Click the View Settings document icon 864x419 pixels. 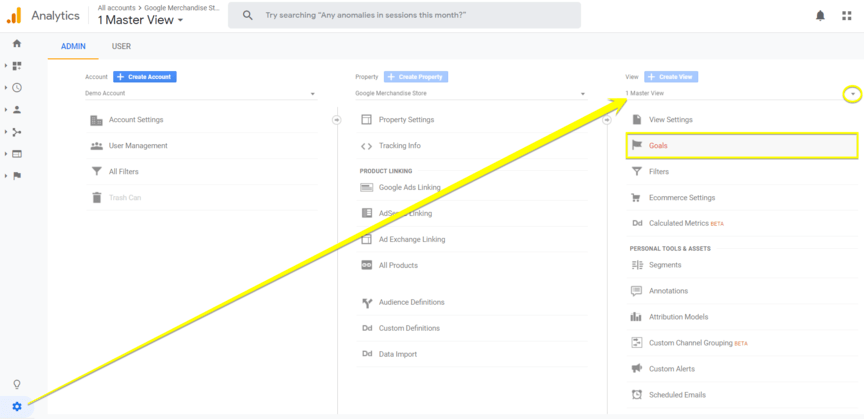click(637, 120)
